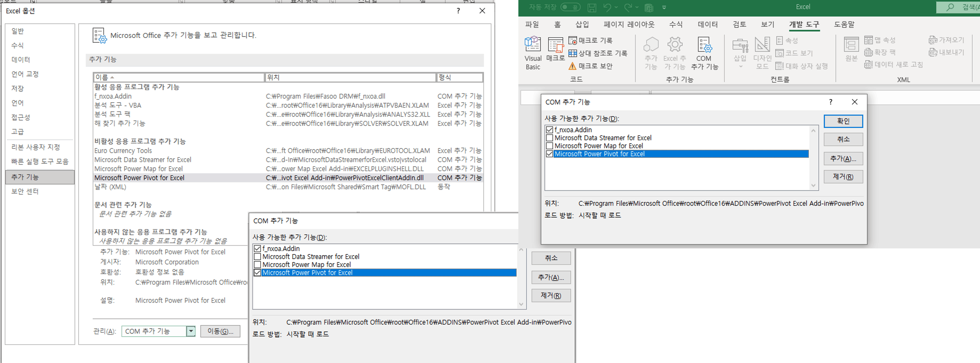Expand the 관리 COM 추가 기능 dropdown
This screenshot has height=363, width=980.
pos(191,331)
